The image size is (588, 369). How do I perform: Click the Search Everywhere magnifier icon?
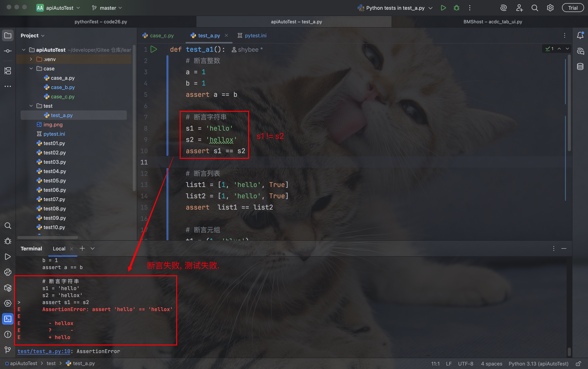pyautogui.click(x=535, y=8)
